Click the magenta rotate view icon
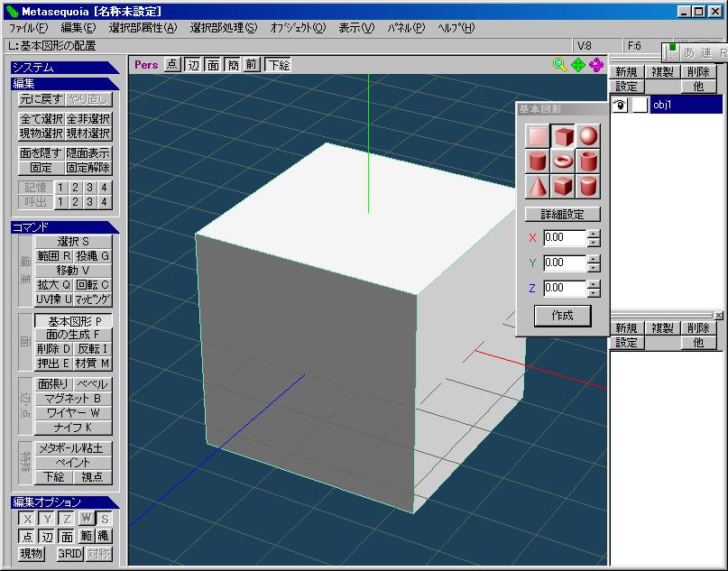This screenshot has height=571, width=728. click(x=596, y=65)
